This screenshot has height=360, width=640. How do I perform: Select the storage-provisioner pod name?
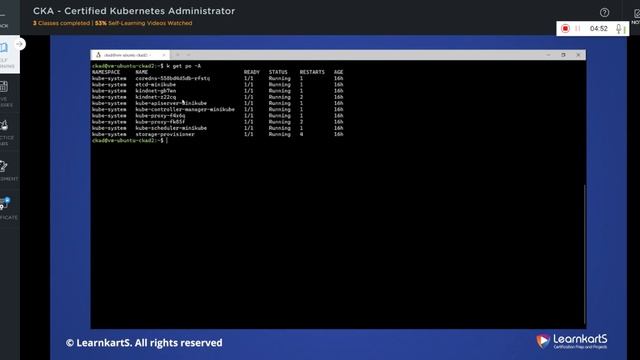165,134
